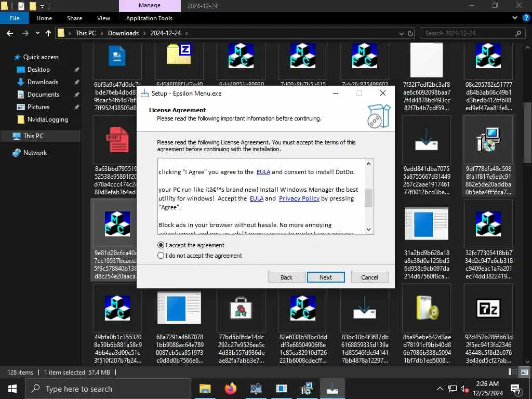Refresh the current folder view
This screenshot has width=532, height=399.
click(x=410, y=33)
